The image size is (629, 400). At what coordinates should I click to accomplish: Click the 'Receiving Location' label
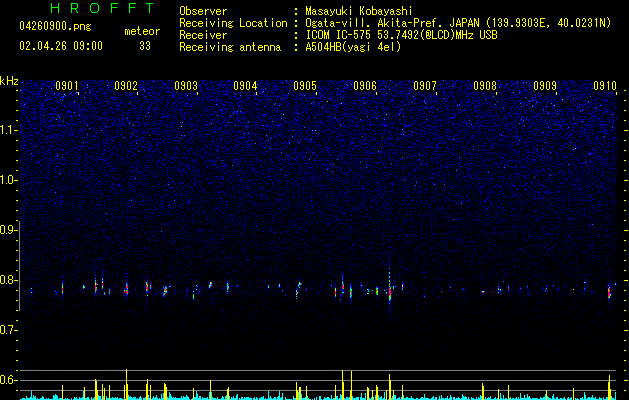[x=233, y=23]
